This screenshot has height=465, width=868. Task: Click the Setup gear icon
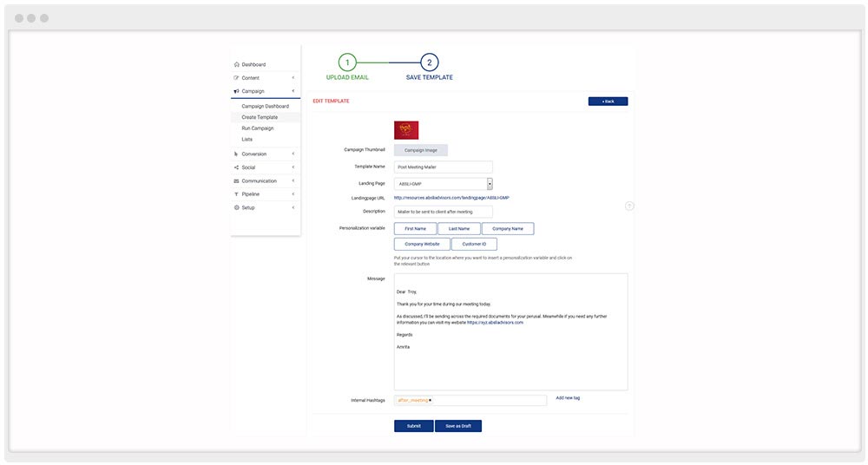click(236, 207)
